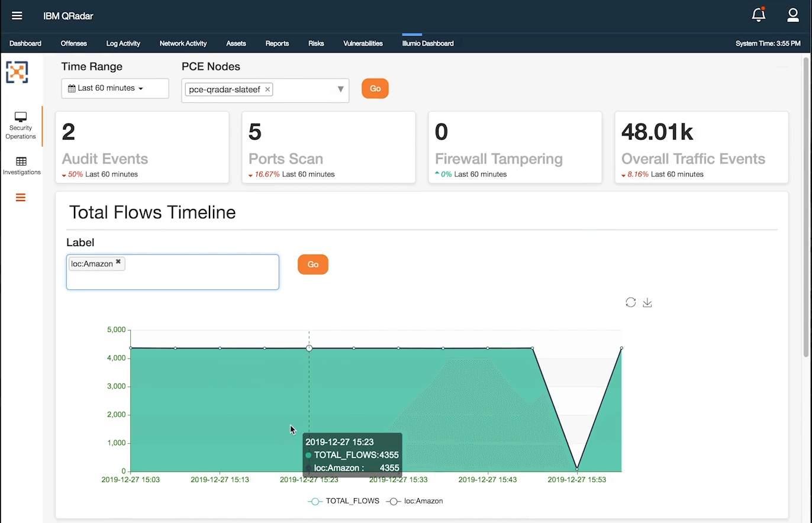Open Reports tab
Viewport: 812px width, 523px height.
[x=277, y=43]
